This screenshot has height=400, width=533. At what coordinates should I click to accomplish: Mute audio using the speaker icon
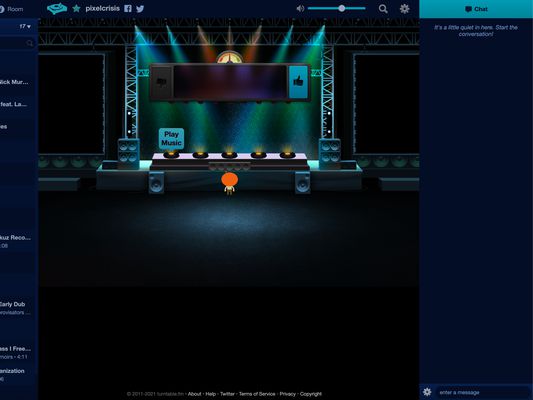coord(300,8)
